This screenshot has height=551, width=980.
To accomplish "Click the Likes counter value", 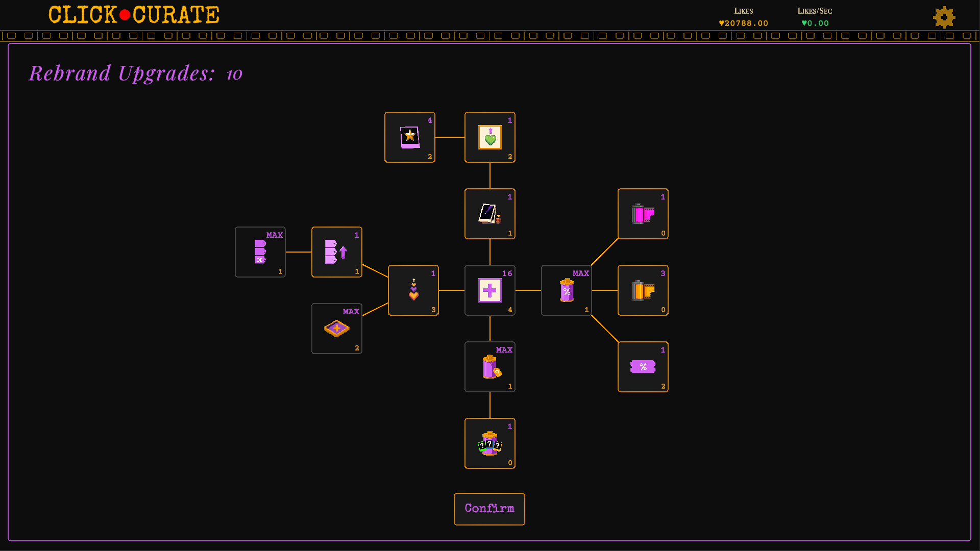I will coord(743,23).
